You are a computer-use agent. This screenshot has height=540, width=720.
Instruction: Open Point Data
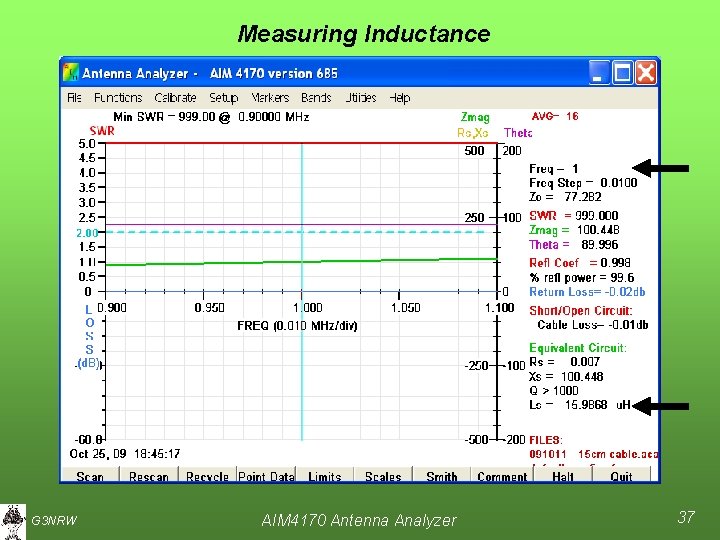[266, 475]
